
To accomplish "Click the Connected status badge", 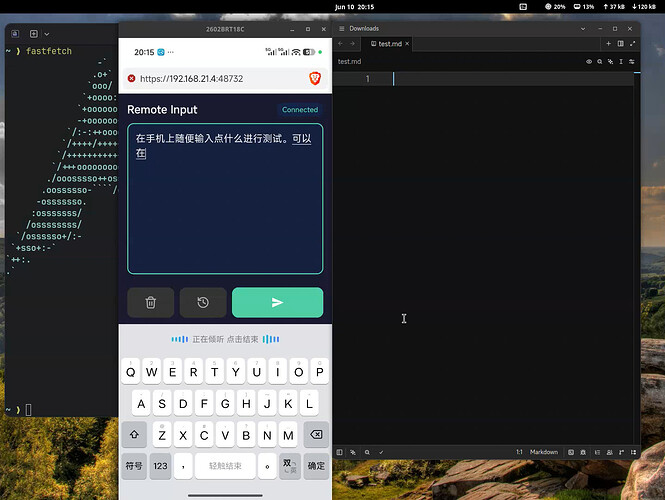I will [300, 109].
